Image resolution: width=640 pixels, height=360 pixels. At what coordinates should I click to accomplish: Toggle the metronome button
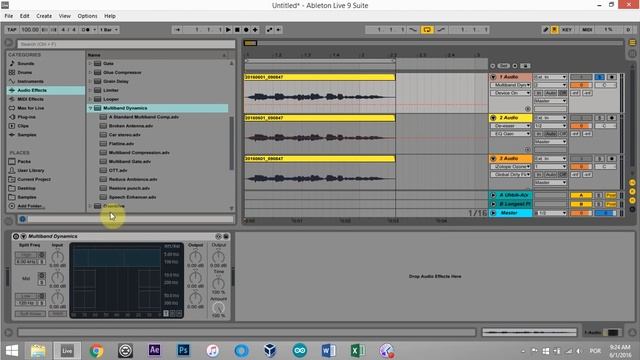tap(86, 29)
